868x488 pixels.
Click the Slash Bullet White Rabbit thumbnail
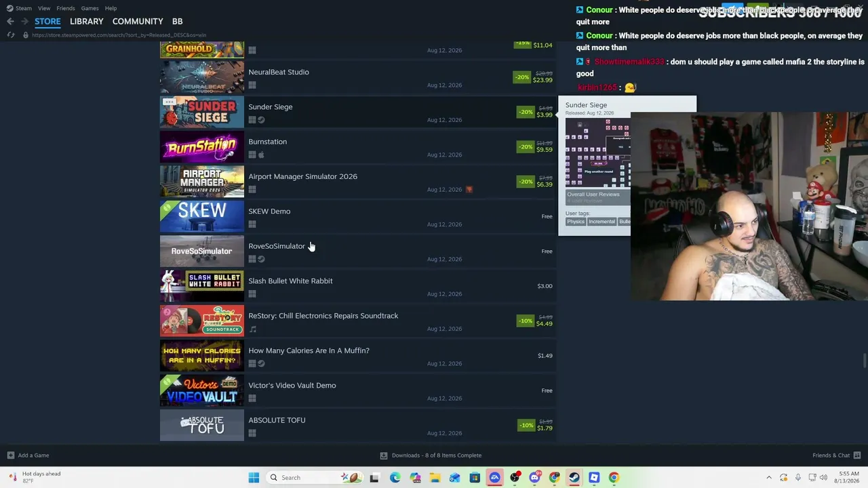(x=202, y=287)
